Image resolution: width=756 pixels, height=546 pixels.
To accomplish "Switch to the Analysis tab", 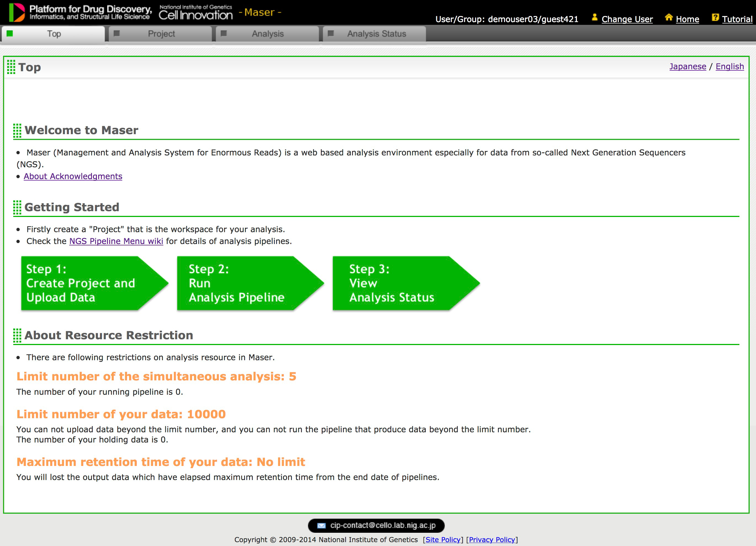I will click(x=268, y=34).
